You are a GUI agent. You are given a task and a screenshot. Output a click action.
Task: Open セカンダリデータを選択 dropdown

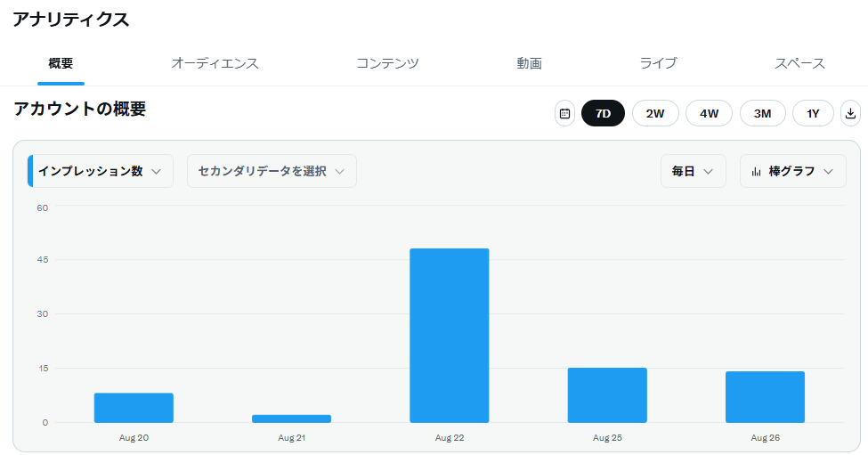(272, 171)
